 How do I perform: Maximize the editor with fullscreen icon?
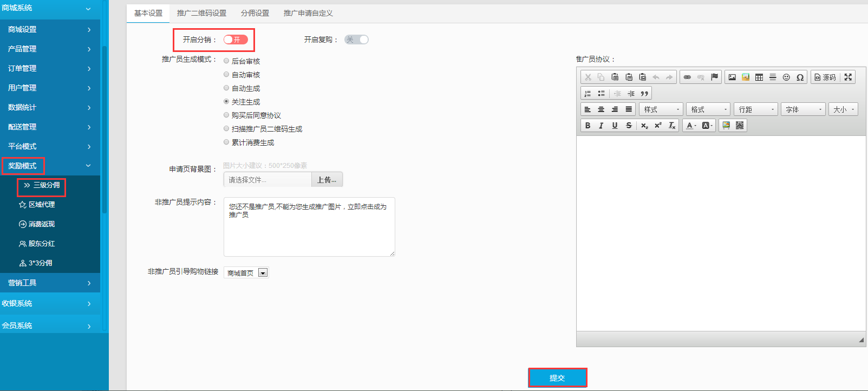[848, 77]
